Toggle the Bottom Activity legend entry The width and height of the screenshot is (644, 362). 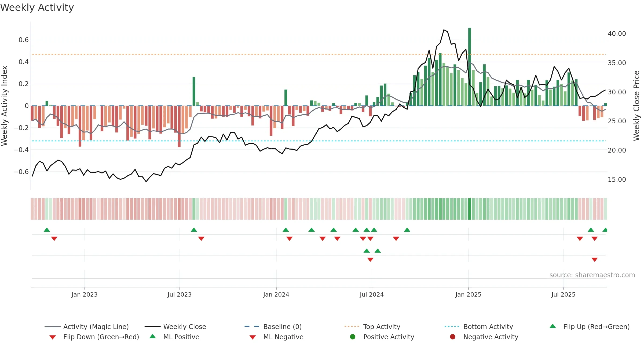click(478, 327)
